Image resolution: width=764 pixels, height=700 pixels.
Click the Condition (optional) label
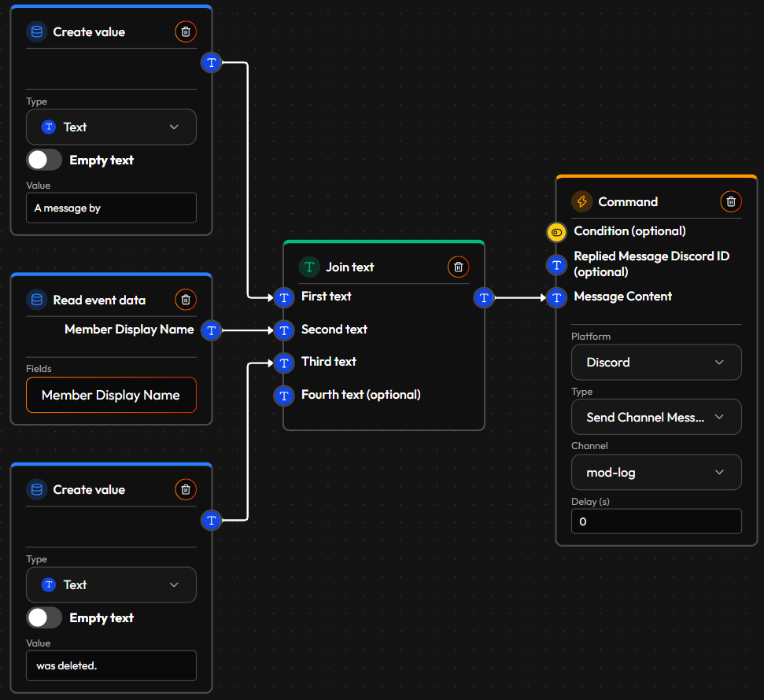point(630,231)
